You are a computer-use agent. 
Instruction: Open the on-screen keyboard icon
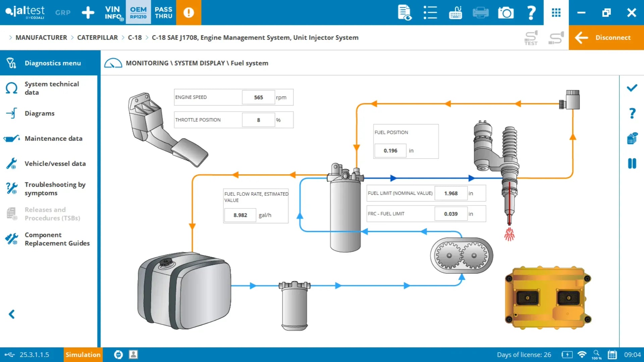(x=455, y=12)
